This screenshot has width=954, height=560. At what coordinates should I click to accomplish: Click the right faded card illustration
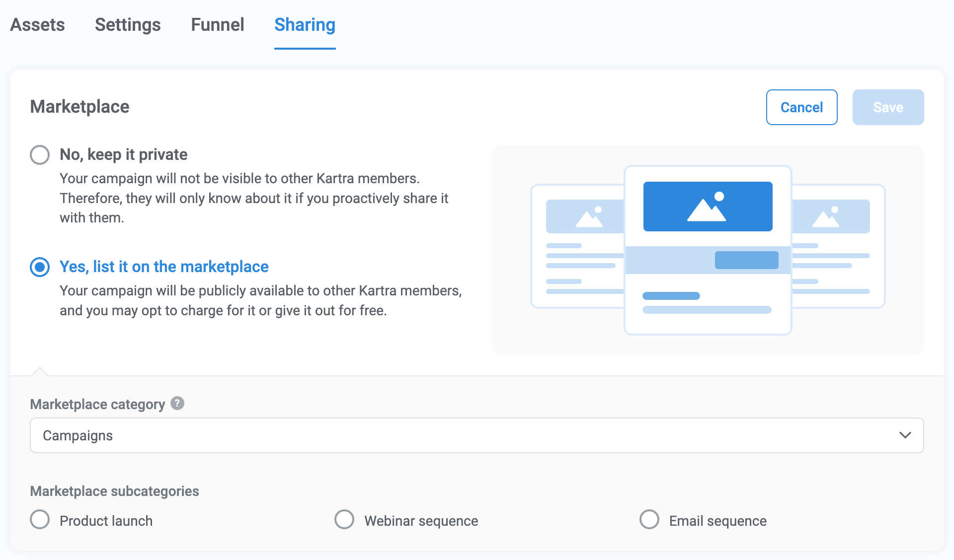point(839,246)
